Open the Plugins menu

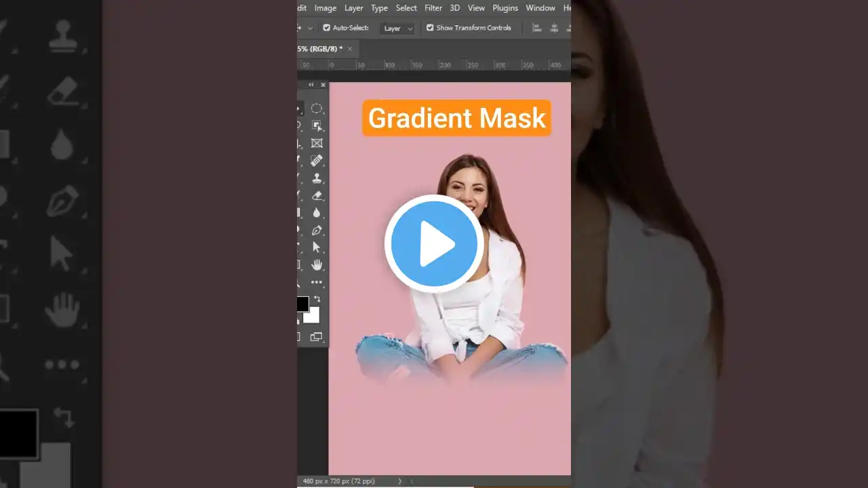pyautogui.click(x=505, y=7)
